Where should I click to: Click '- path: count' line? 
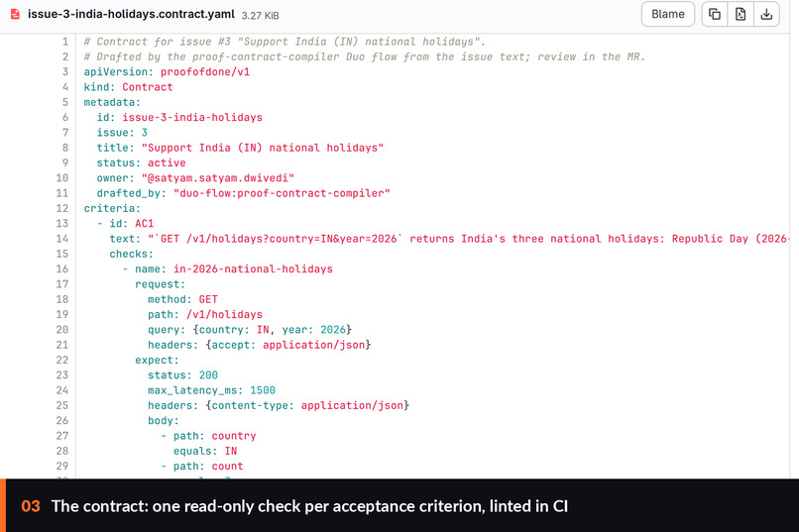(202, 467)
